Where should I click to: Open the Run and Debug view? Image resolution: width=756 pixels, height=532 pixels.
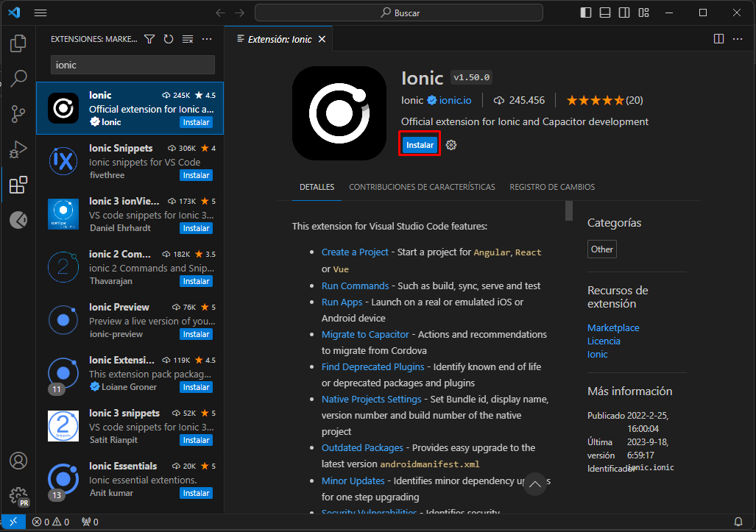(18, 149)
